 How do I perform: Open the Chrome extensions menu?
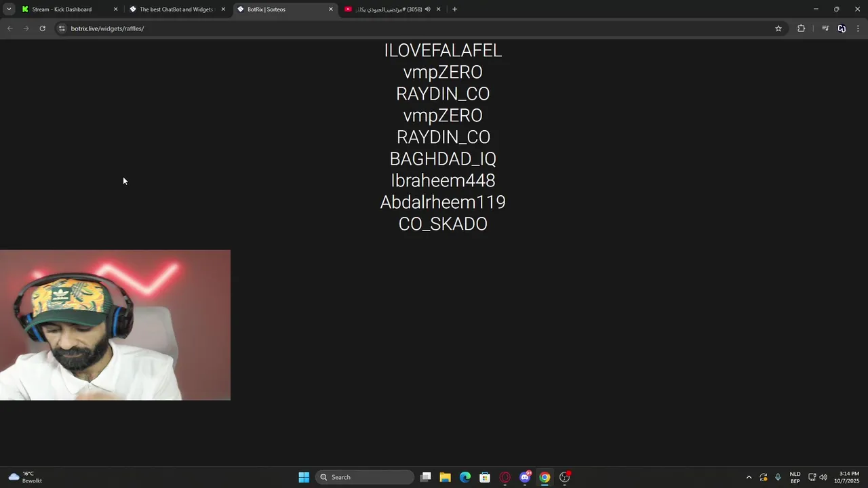(802, 28)
